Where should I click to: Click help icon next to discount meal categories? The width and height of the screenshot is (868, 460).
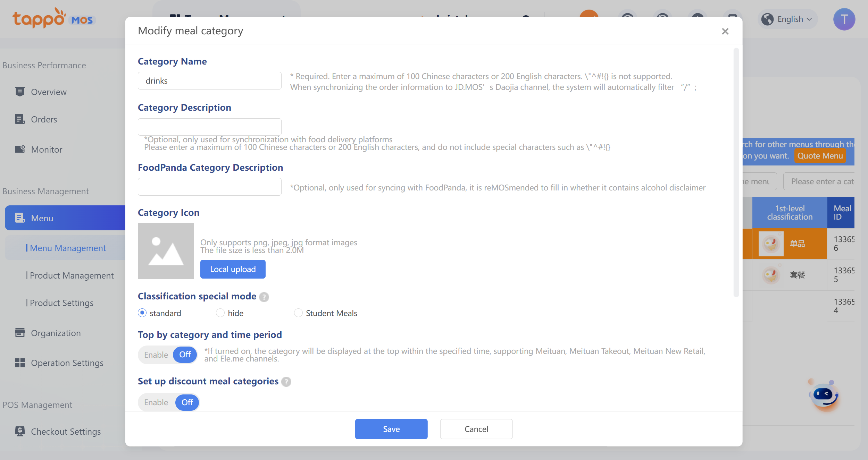tap(286, 382)
